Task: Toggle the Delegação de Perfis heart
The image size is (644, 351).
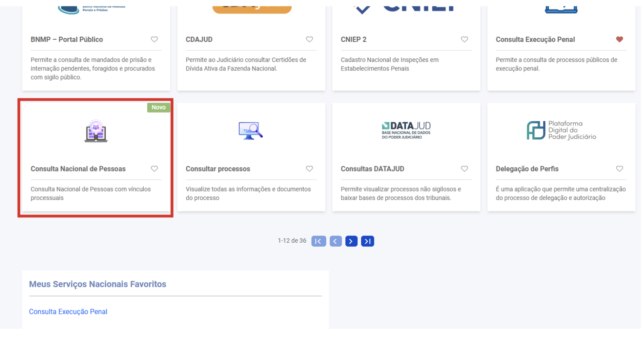Action: click(x=619, y=168)
